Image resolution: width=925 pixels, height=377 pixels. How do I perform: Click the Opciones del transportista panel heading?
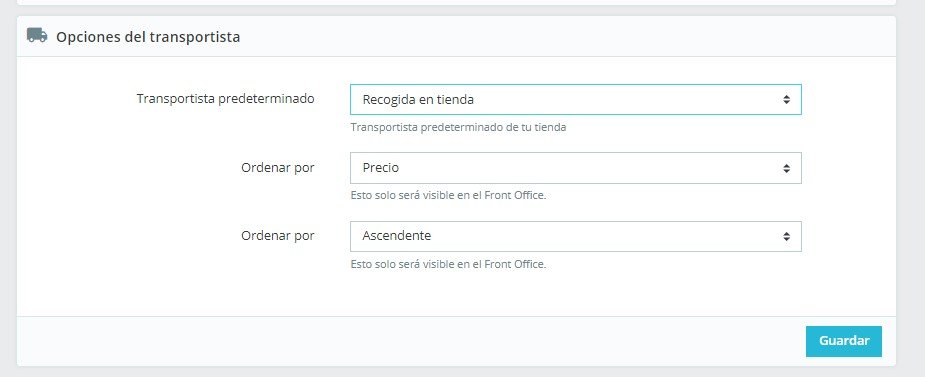click(x=148, y=37)
